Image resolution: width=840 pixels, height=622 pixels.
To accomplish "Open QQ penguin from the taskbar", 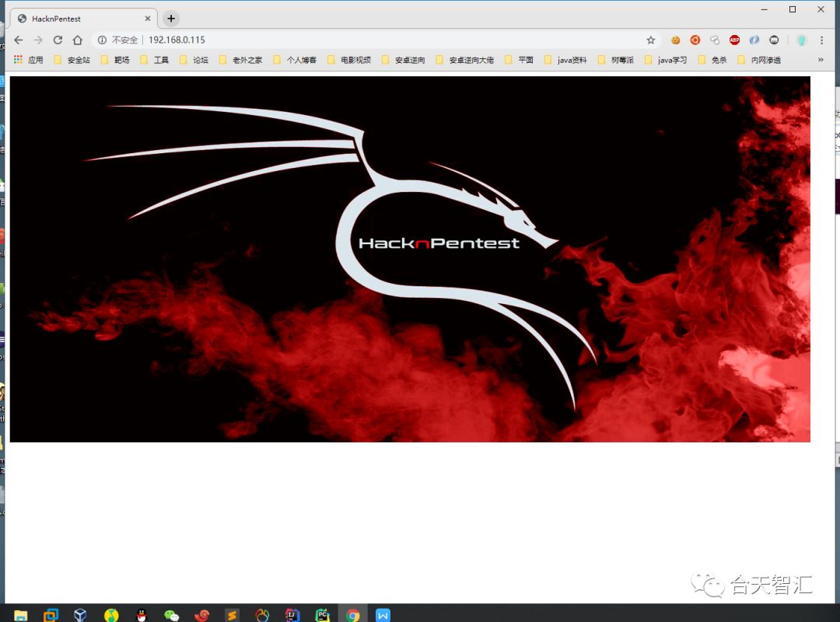I will point(142,615).
